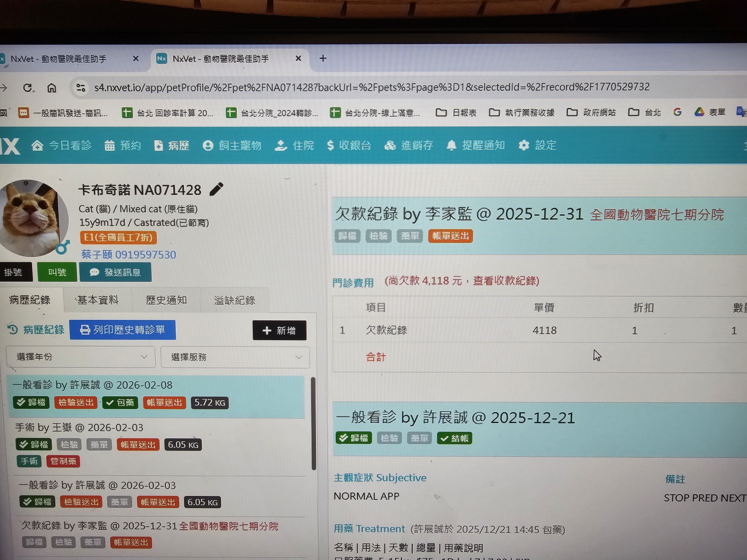Expand the 選擇服務 dropdown

click(235, 357)
